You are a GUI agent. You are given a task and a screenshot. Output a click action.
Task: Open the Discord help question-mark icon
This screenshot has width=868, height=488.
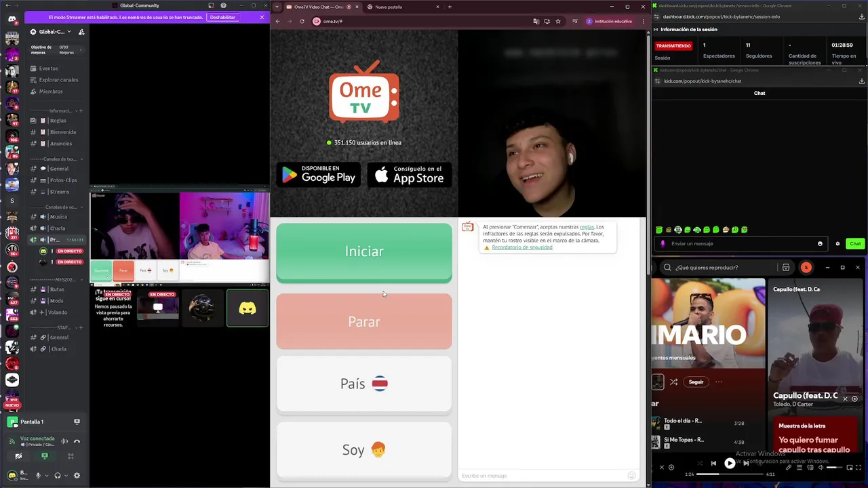click(x=224, y=5)
